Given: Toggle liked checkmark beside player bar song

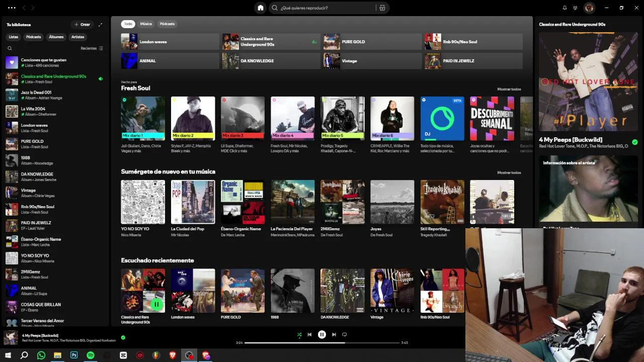Looking at the screenshot, I should (x=123, y=337).
